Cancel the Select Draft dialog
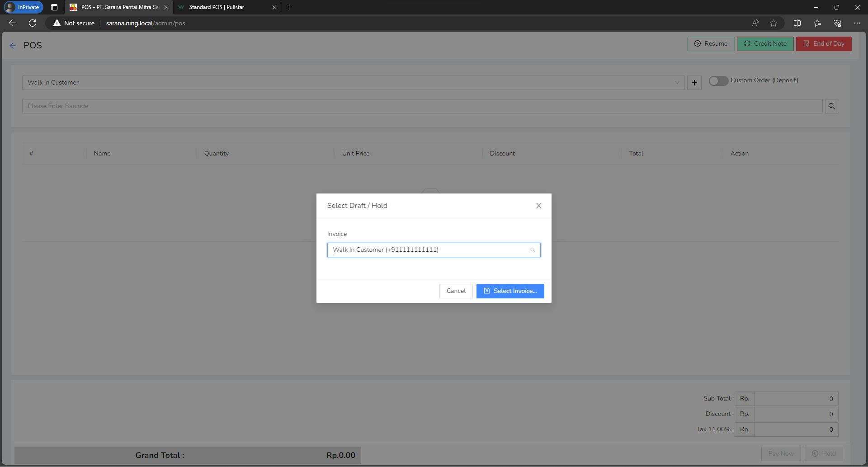Screen dimensions: 868x467 coord(456,291)
